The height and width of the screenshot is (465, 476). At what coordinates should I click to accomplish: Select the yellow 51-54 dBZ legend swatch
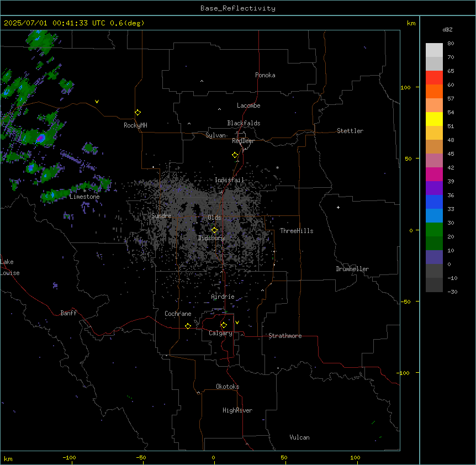pos(434,119)
